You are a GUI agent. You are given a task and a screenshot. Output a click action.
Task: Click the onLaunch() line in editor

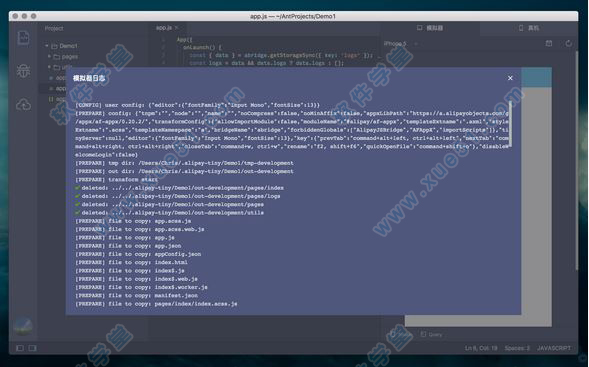coord(202,47)
